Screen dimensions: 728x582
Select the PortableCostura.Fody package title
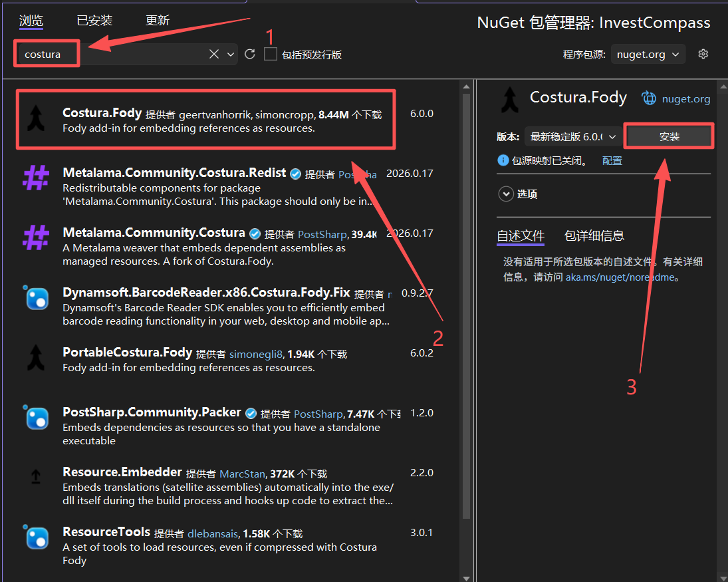(127, 353)
